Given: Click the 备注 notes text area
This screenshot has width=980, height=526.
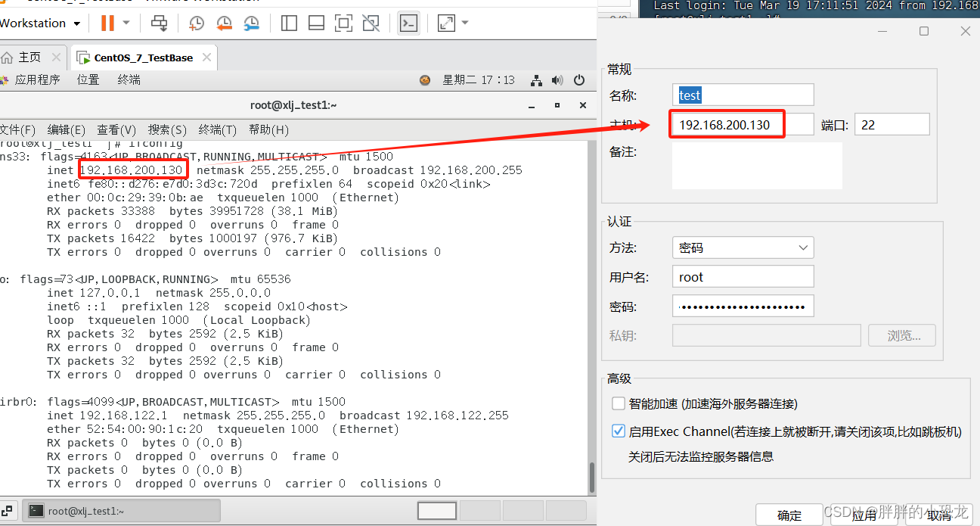Looking at the screenshot, I should (757, 165).
